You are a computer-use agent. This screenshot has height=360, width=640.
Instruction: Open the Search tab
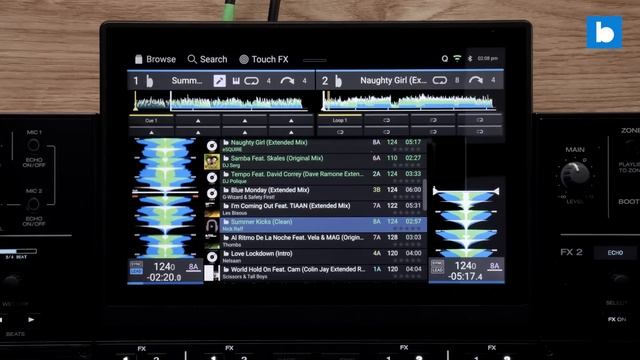[x=207, y=59]
